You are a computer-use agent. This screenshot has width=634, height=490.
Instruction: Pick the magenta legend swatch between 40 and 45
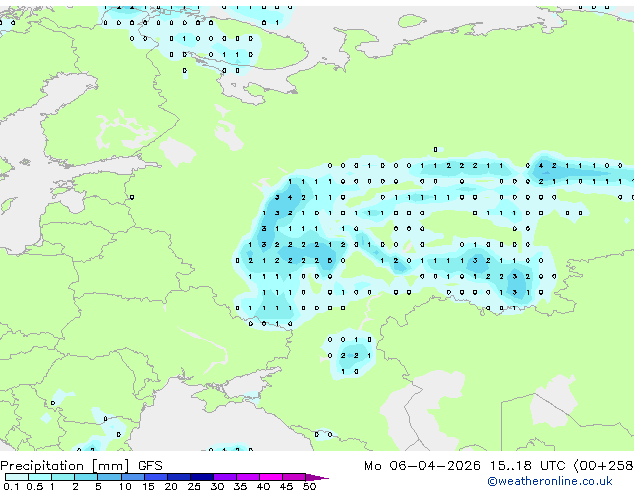pos(271,477)
